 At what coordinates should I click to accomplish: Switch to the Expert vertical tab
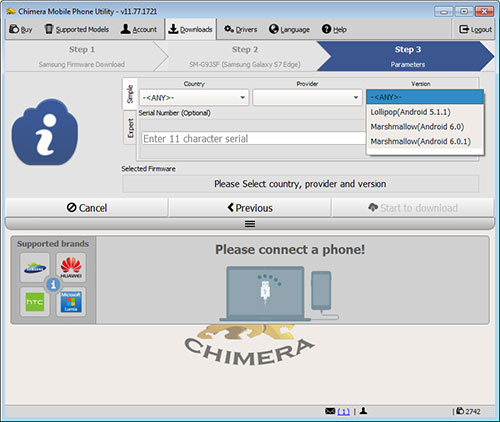[x=130, y=128]
